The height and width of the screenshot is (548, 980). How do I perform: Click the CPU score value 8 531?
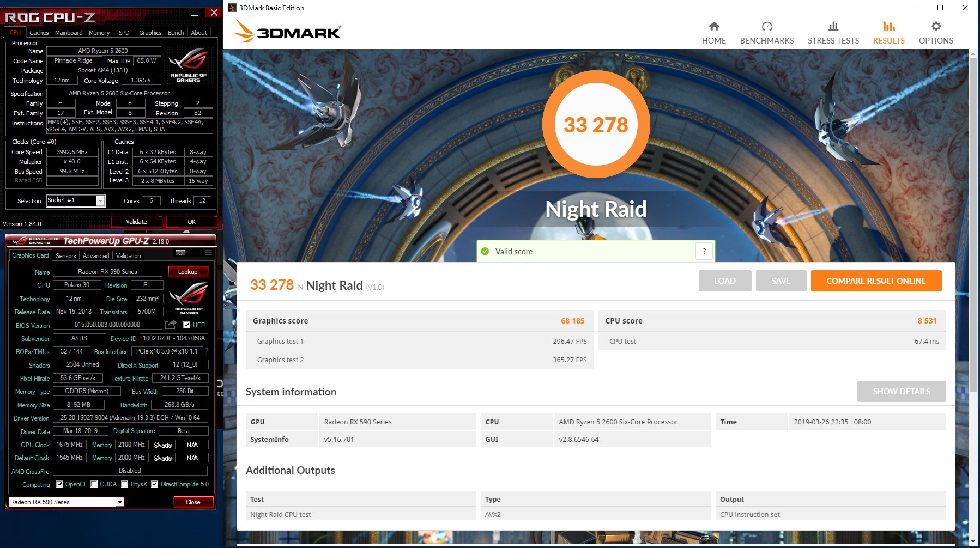point(927,321)
